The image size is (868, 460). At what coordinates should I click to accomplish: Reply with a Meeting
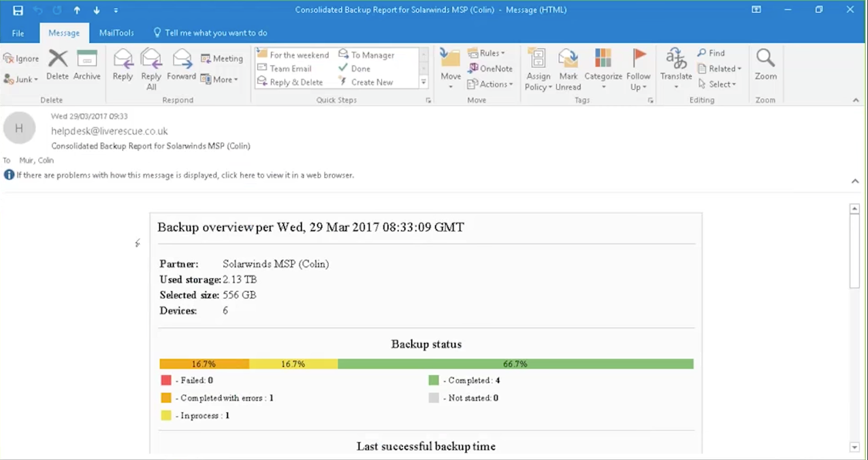pos(222,59)
